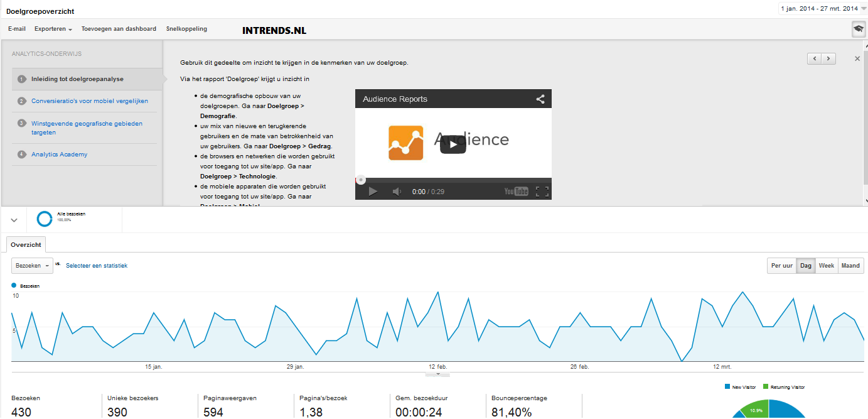Switch chart to Dag view

point(806,266)
